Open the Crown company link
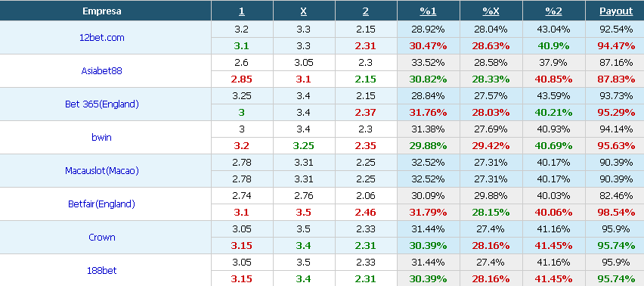The width and height of the screenshot is (644, 286). (101, 237)
